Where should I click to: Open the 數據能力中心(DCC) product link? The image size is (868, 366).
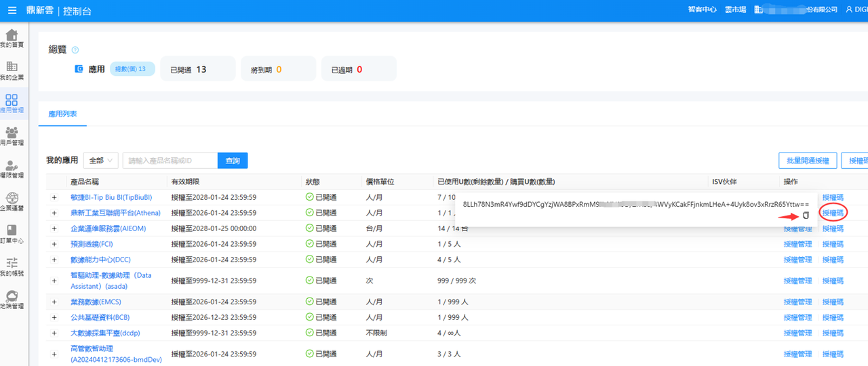pyautogui.click(x=100, y=260)
